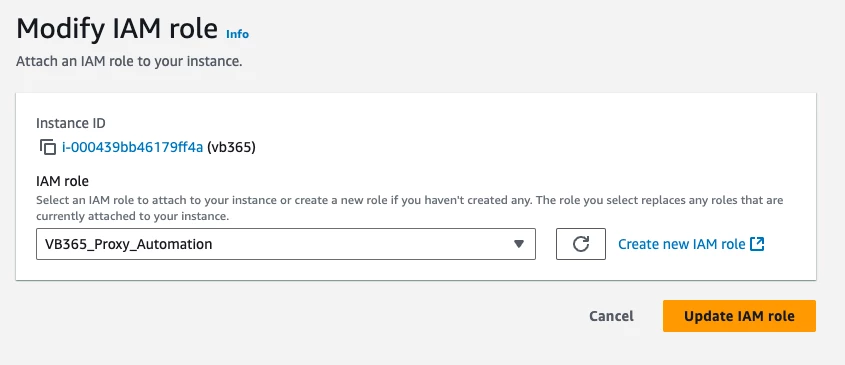Click the Modify IAM role heading
The image size is (845, 365).
117,29
